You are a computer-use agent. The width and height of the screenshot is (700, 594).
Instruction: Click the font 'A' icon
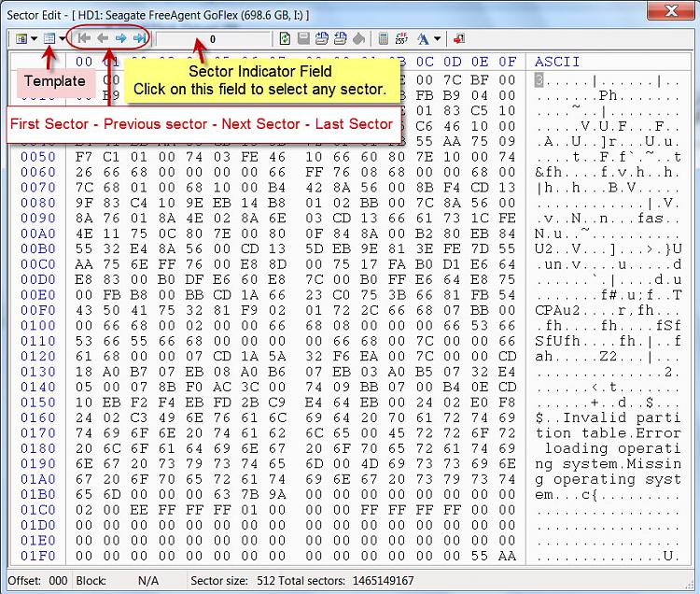point(423,39)
